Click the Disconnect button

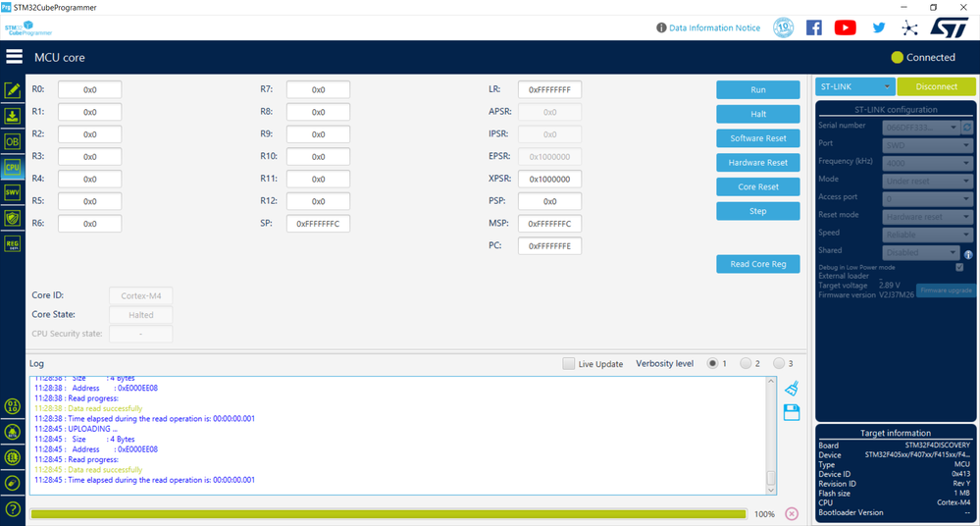[936, 86]
